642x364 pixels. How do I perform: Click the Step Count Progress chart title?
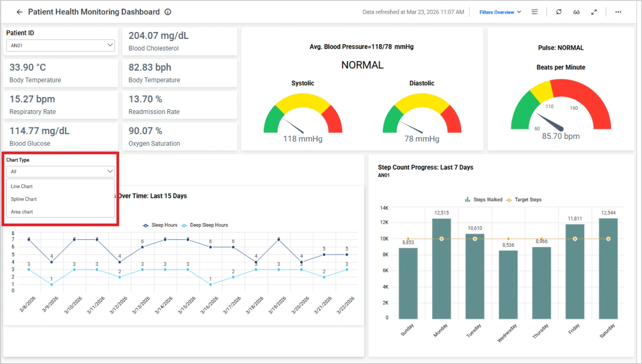(426, 167)
